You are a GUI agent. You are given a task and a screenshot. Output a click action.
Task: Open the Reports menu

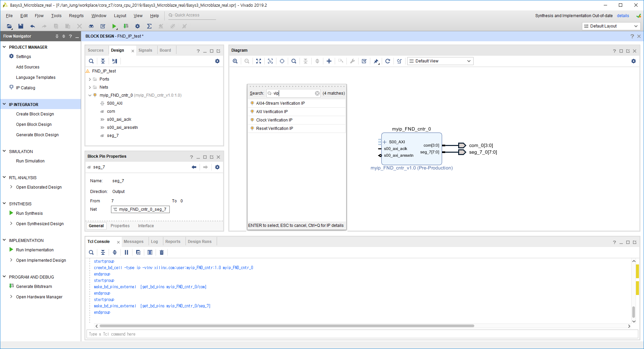76,16
